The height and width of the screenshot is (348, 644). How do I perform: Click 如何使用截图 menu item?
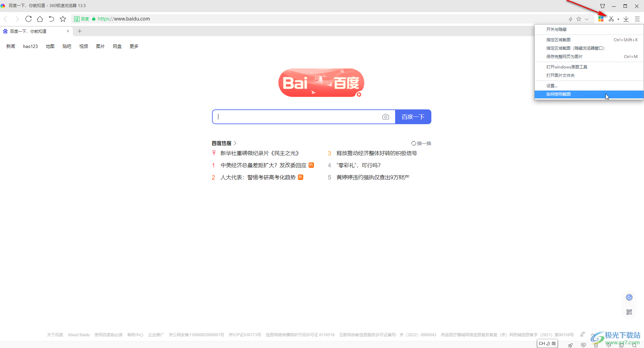[589, 94]
